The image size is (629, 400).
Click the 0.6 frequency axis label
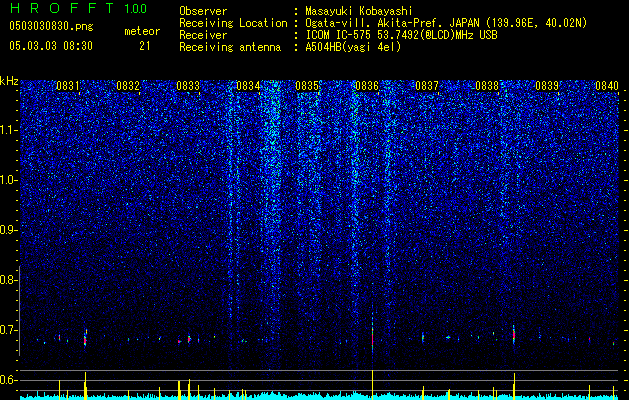point(7,380)
